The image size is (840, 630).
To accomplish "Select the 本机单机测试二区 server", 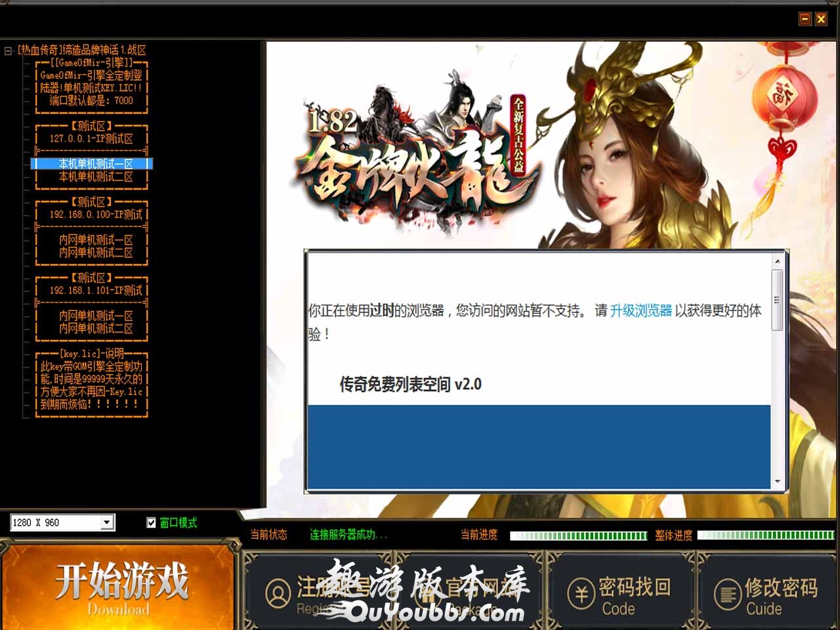I will pos(96,177).
